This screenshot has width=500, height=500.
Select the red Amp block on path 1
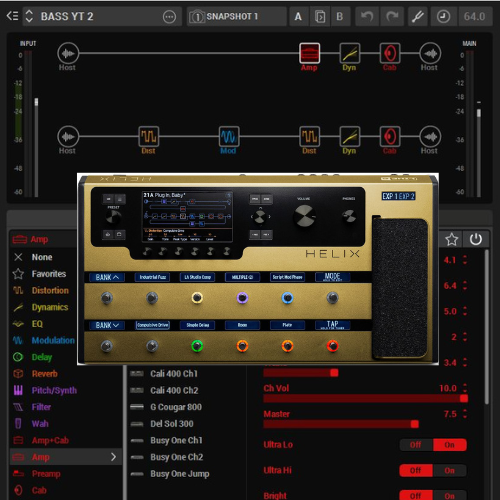pyautogui.click(x=309, y=53)
